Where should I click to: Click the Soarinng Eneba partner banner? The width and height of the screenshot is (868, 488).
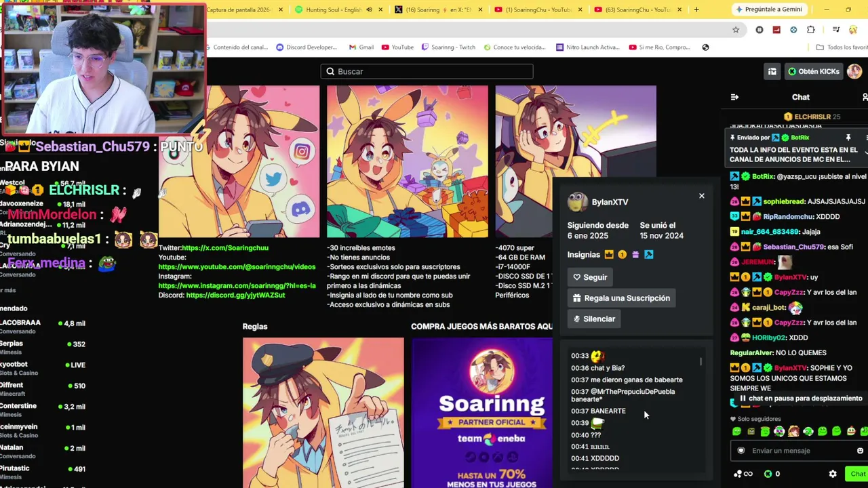tap(481, 412)
